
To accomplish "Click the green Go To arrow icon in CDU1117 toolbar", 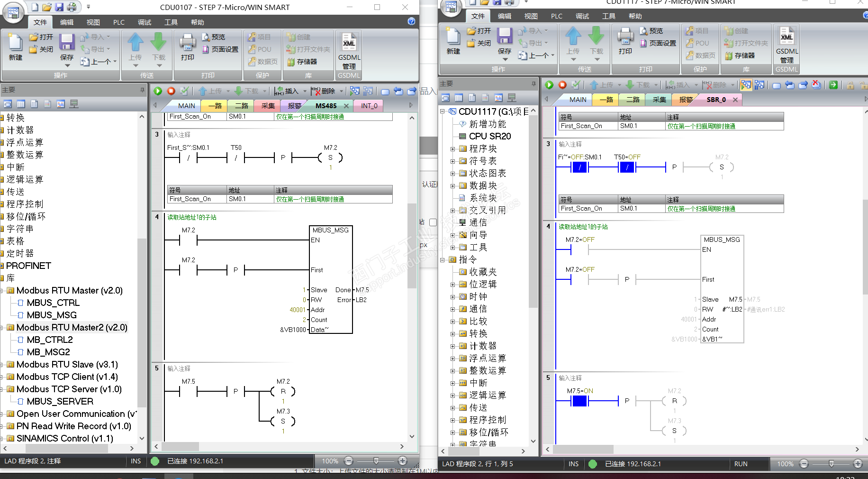I will coord(833,85).
